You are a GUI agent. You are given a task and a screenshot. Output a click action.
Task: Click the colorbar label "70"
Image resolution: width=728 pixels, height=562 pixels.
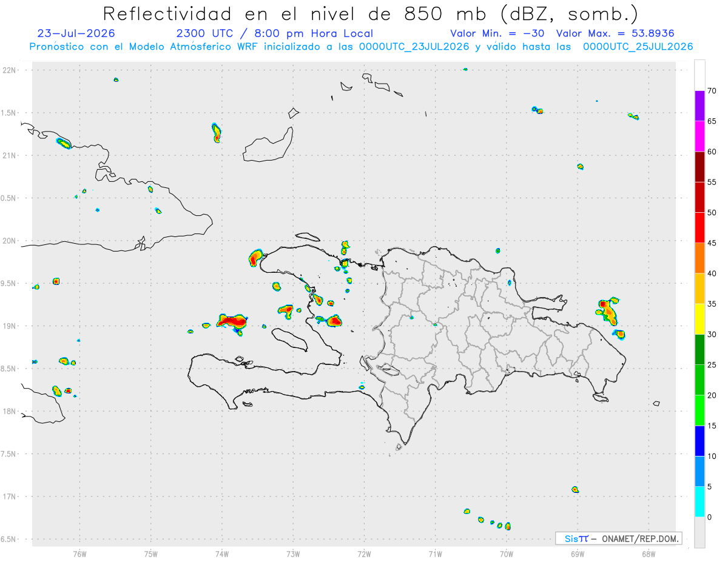tap(712, 91)
